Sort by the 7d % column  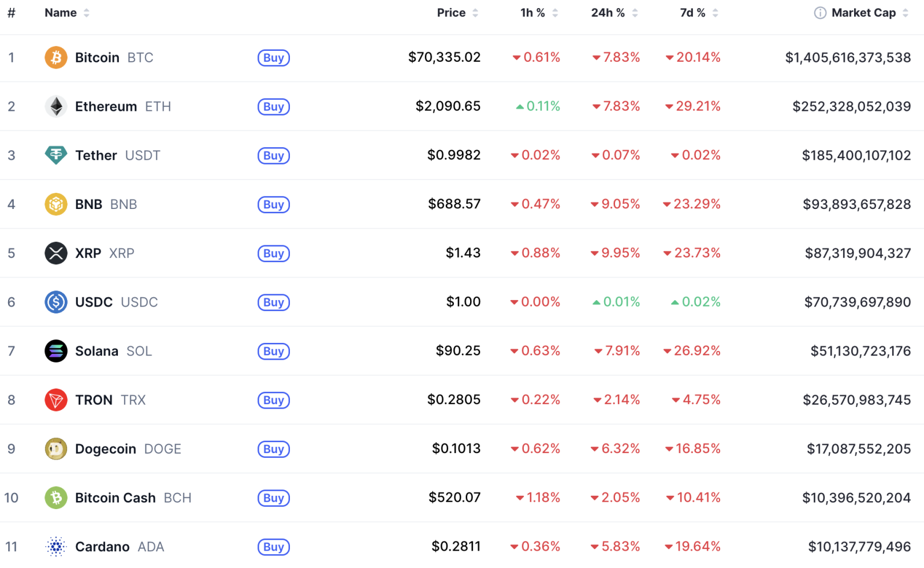(693, 13)
